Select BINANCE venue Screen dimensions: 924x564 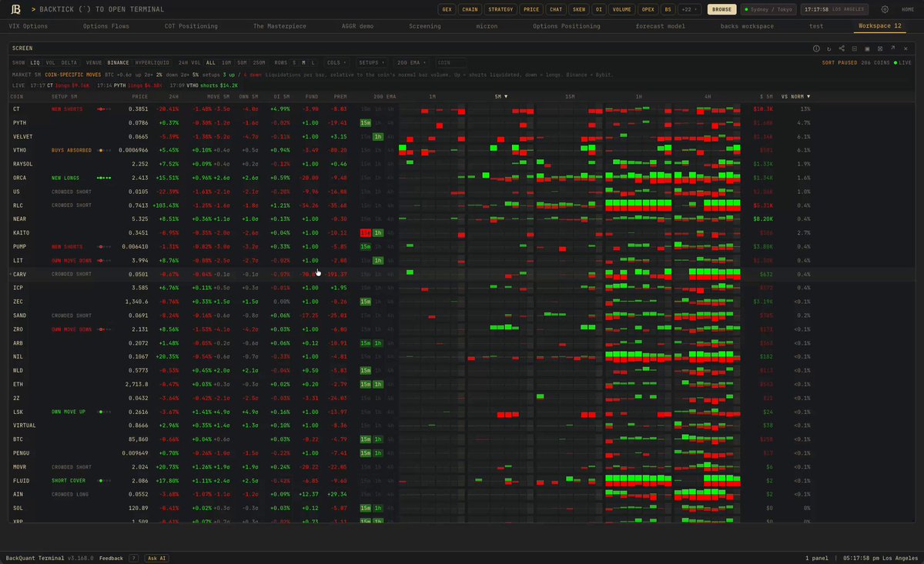coord(118,62)
